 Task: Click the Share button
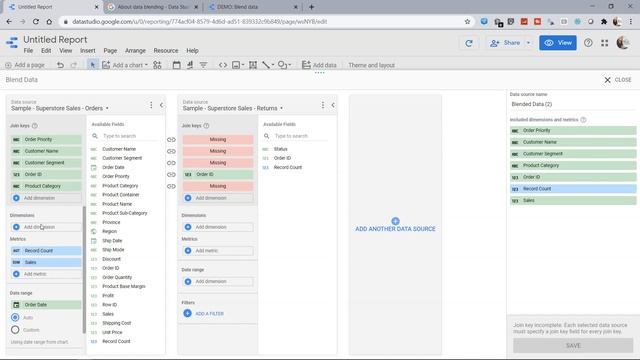point(505,43)
